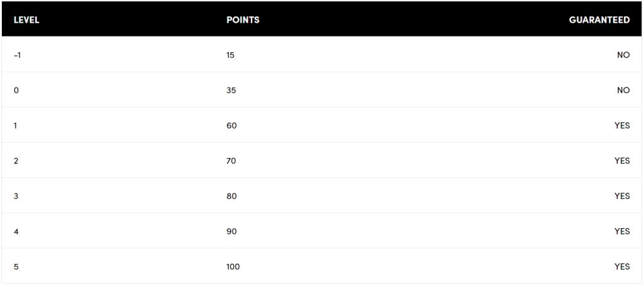Click the 100 points cell

pos(233,267)
